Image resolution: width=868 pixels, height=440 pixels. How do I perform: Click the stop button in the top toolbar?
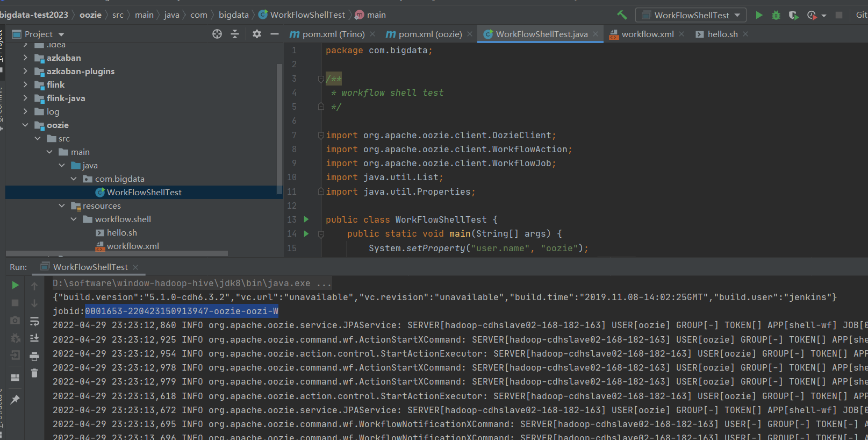coord(839,15)
